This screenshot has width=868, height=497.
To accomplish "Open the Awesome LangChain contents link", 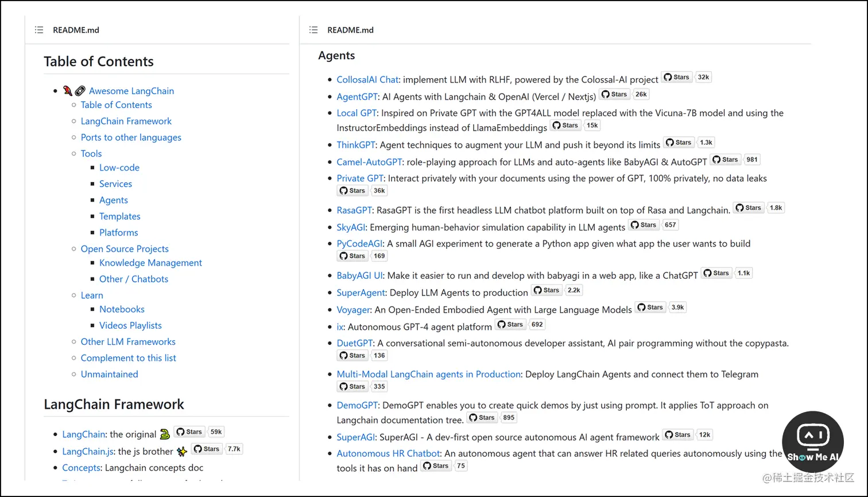I will [131, 91].
